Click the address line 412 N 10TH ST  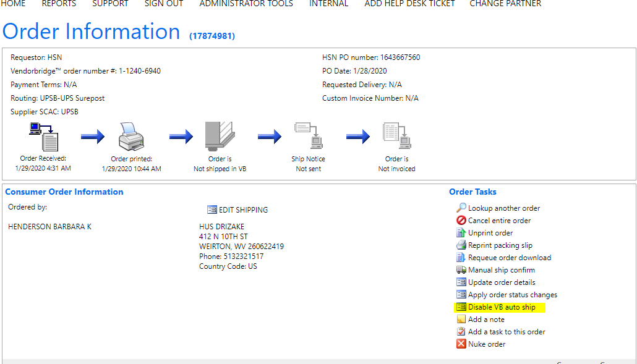[223, 237]
